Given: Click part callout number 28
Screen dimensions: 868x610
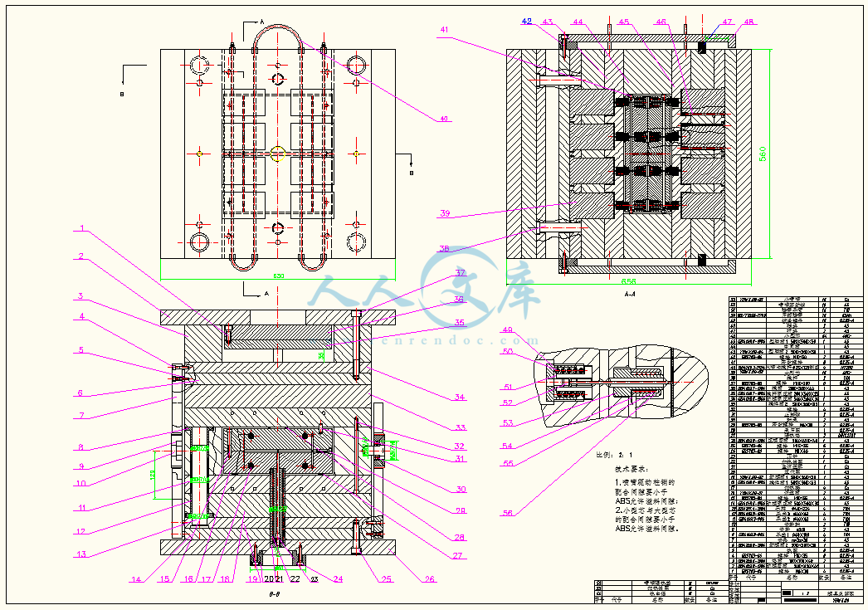Looking at the screenshot, I should (x=460, y=538).
